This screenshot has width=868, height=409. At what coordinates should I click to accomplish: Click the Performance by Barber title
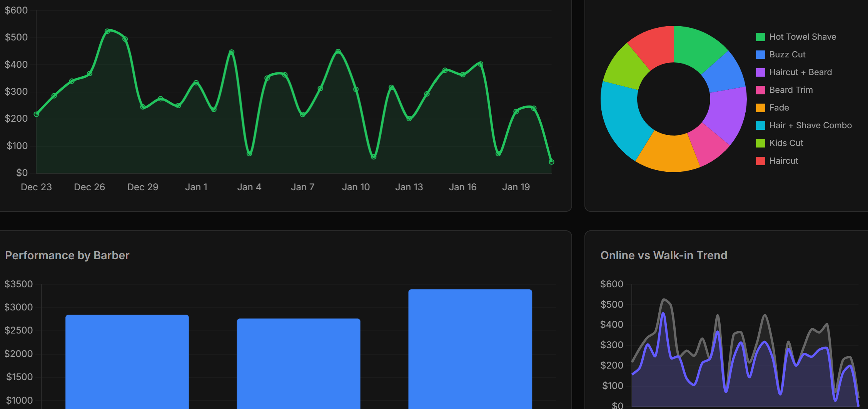pyautogui.click(x=67, y=255)
